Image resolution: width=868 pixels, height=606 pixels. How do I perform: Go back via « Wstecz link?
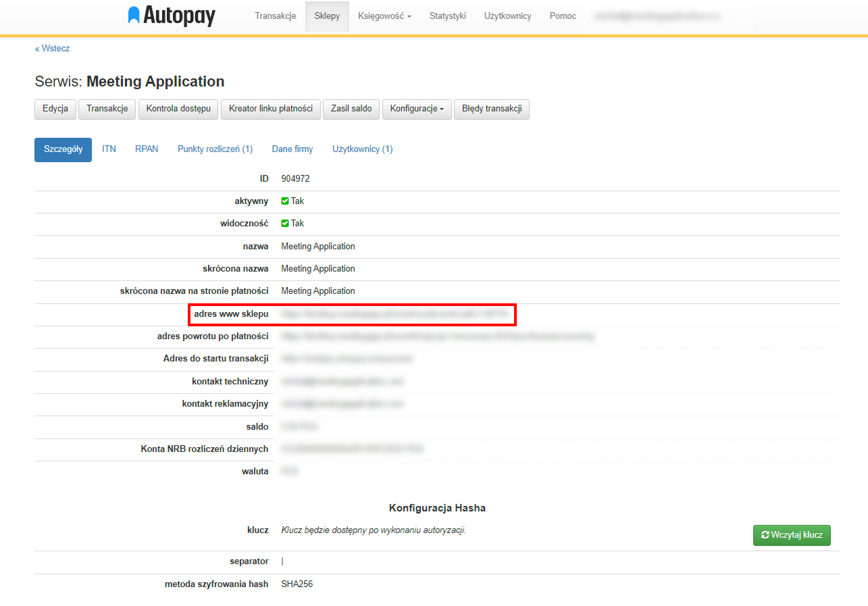pyautogui.click(x=52, y=49)
